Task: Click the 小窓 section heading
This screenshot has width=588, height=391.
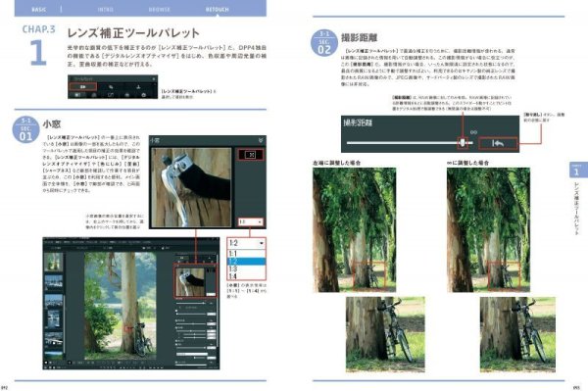Action: tap(52, 124)
